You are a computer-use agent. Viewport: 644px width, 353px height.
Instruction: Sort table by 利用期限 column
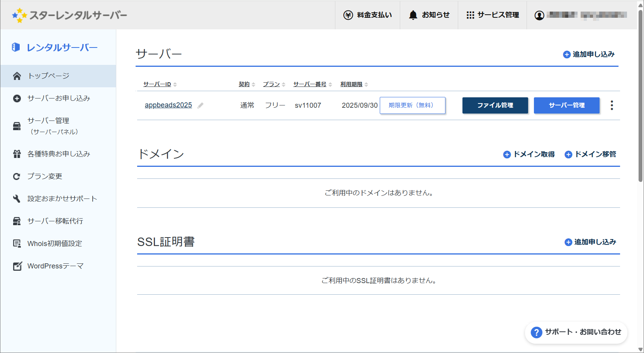(354, 84)
